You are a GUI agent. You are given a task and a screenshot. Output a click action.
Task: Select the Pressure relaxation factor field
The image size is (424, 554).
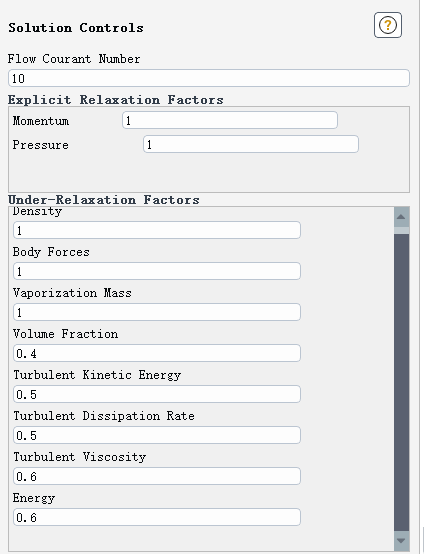click(251, 144)
